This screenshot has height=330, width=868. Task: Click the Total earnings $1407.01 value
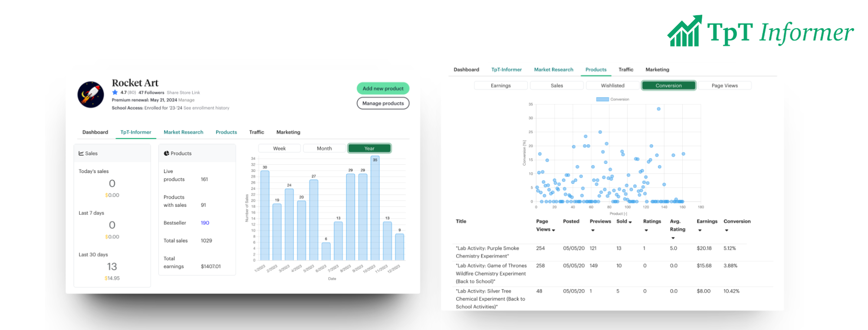point(210,266)
